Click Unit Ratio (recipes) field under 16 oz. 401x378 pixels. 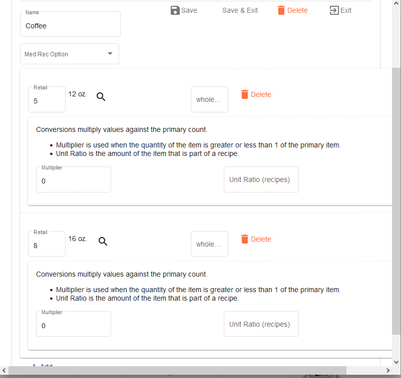pos(261,324)
